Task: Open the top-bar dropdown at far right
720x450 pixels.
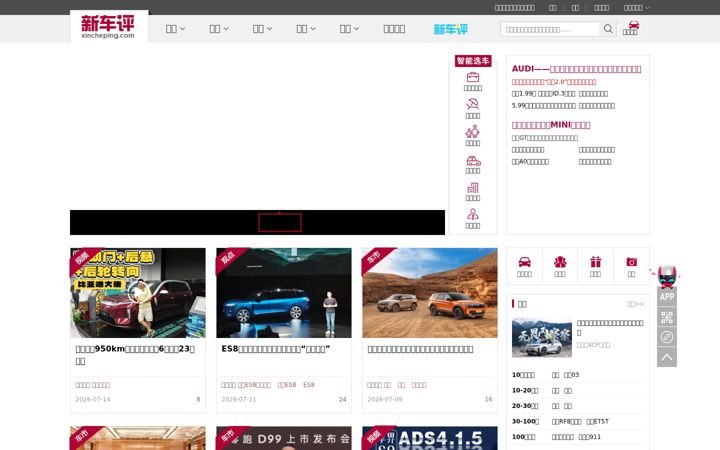Action: [x=636, y=7]
